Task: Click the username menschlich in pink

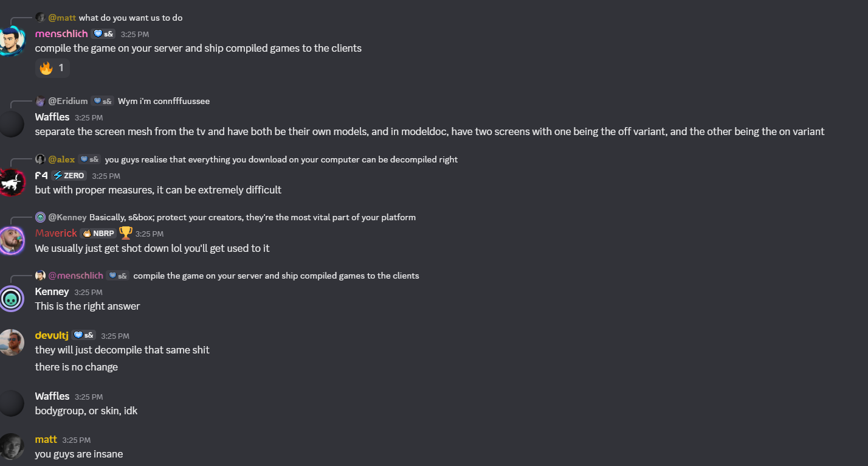Action: [x=61, y=34]
